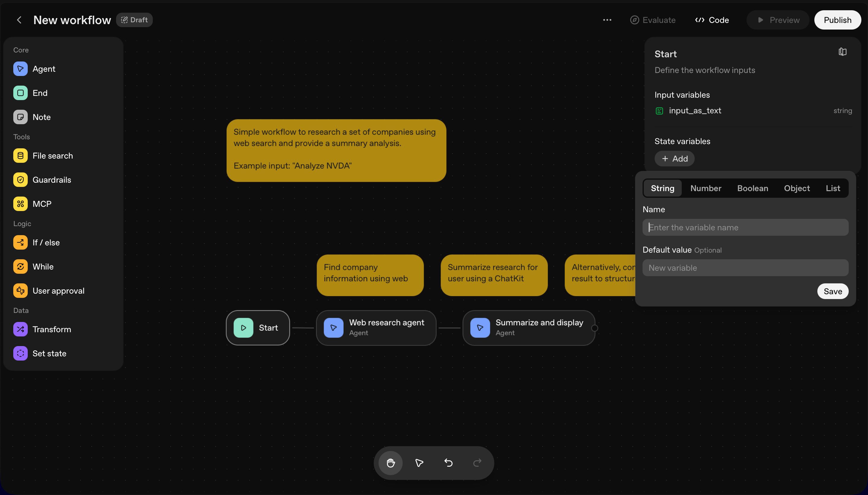The height and width of the screenshot is (495, 868).
Task: Pick the Object variable type tab
Action: (797, 188)
